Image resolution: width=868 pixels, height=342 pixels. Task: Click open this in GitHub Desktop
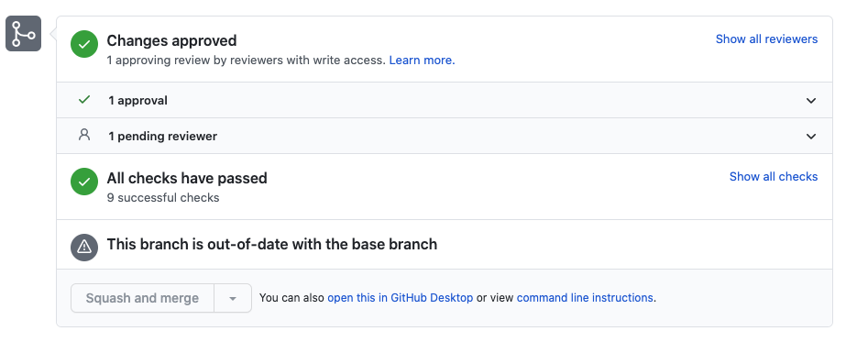click(x=401, y=298)
